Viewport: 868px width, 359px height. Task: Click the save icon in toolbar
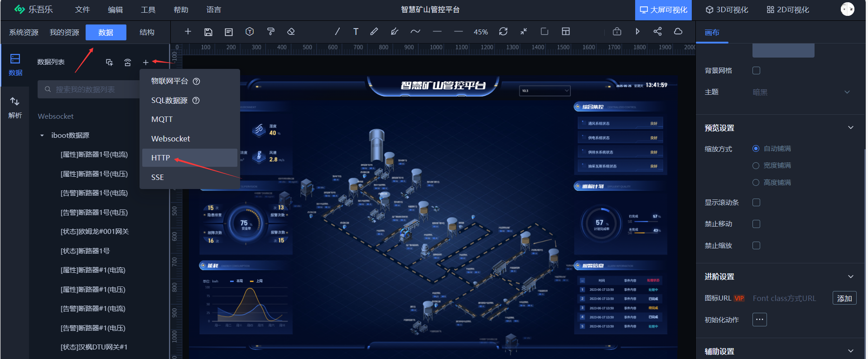(x=208, y=32)
